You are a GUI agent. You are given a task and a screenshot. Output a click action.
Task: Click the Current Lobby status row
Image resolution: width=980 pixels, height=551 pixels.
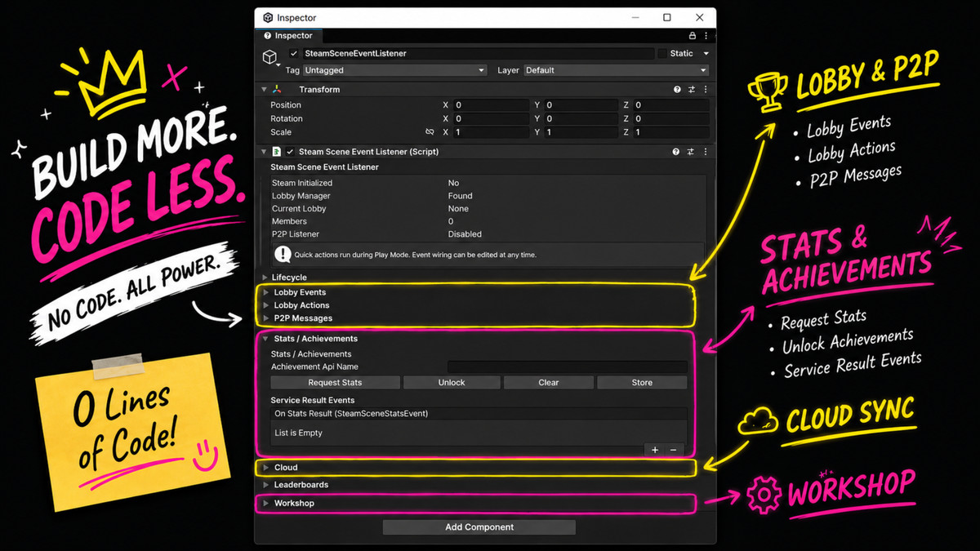coord(488,209)
